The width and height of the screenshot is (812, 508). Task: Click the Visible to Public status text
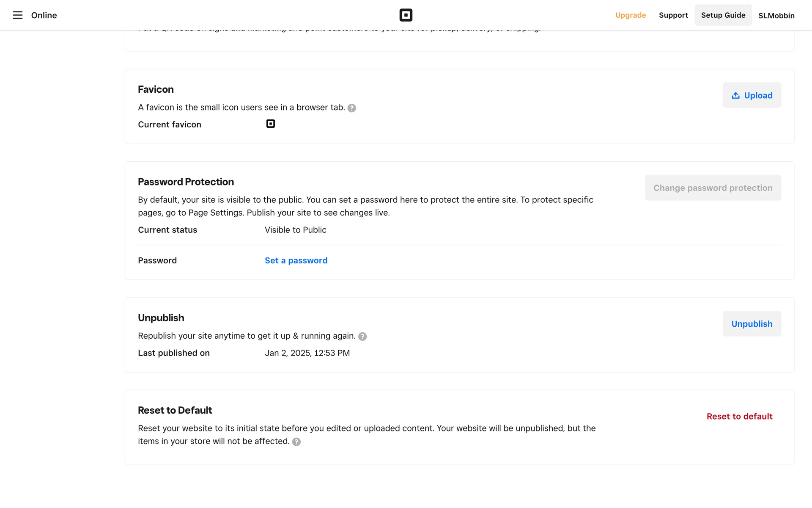(295, 230)
